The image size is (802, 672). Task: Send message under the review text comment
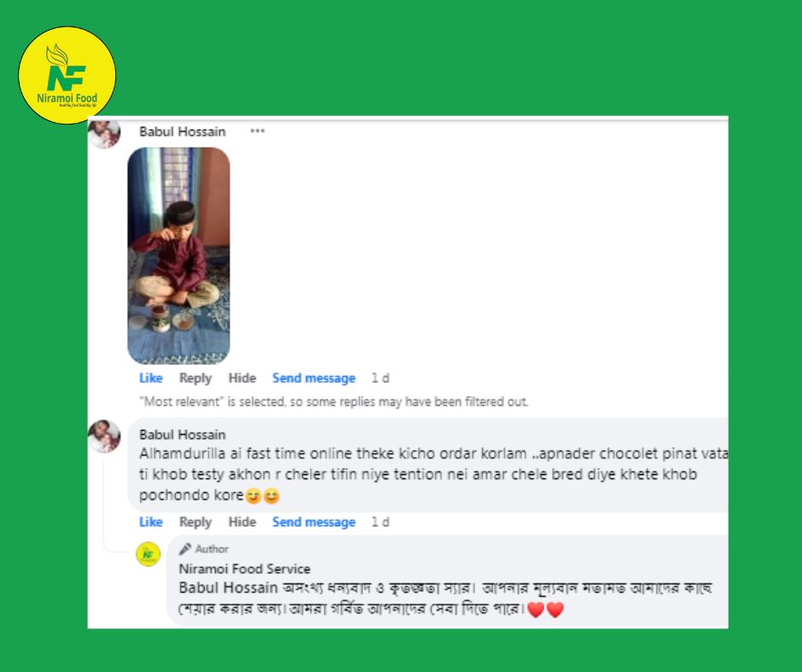[x=313, y=522]
